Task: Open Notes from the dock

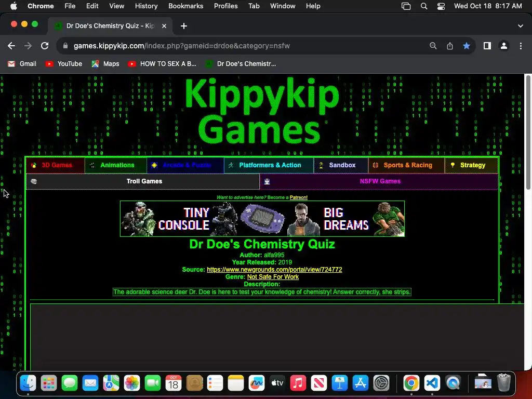Action: point(236,383)
